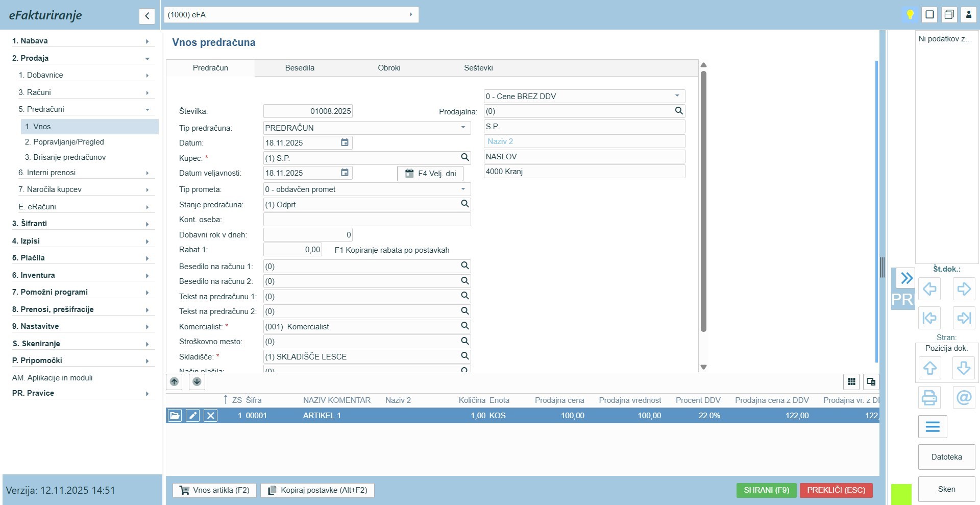Image resolution: width=980 pixels, height=505 pixels.
Task: Delete row ARTIKEL 1 with X icon
Action: click(x=210, y=416)
